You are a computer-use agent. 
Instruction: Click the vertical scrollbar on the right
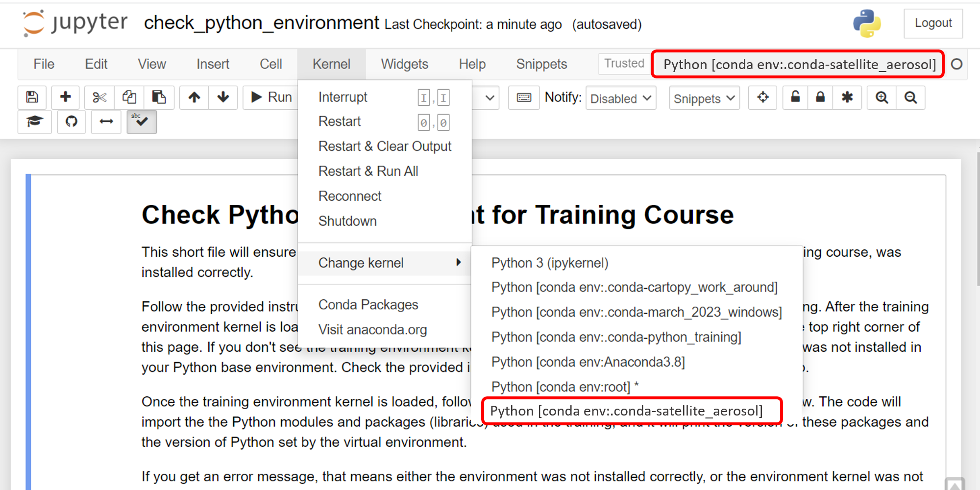(x=978, y=220)
